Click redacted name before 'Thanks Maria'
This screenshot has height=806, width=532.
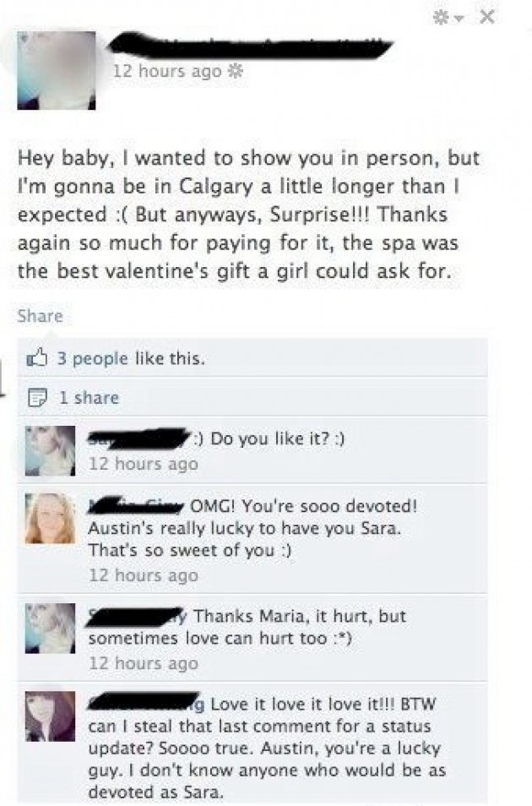point(138,616)
